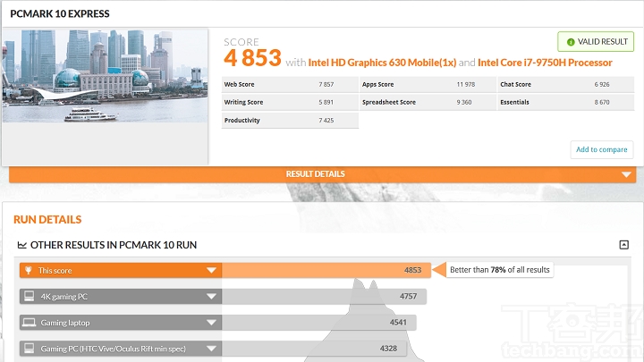Open the Intel Core i7-9750H Processor link
The image size is (644, 362).
point(545,63)
